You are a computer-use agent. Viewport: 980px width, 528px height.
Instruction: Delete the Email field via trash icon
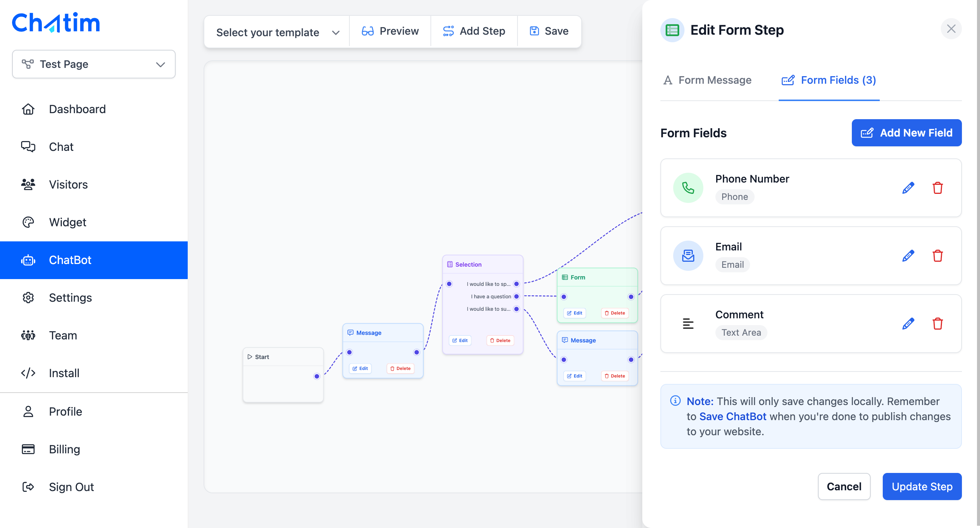[938, 256]
